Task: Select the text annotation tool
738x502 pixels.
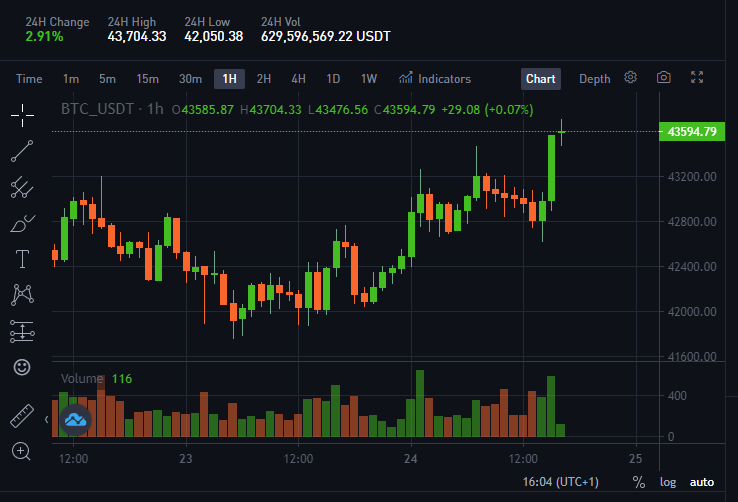Action: 22,259
